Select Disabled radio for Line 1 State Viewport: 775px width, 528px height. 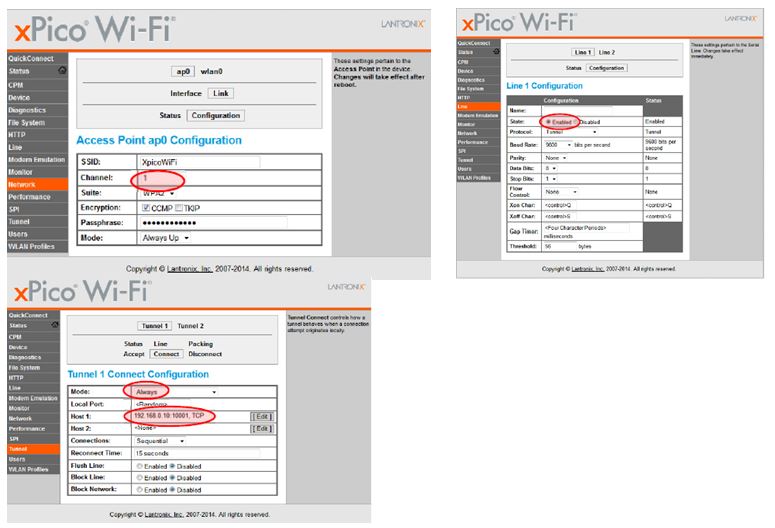click(577, 121)
